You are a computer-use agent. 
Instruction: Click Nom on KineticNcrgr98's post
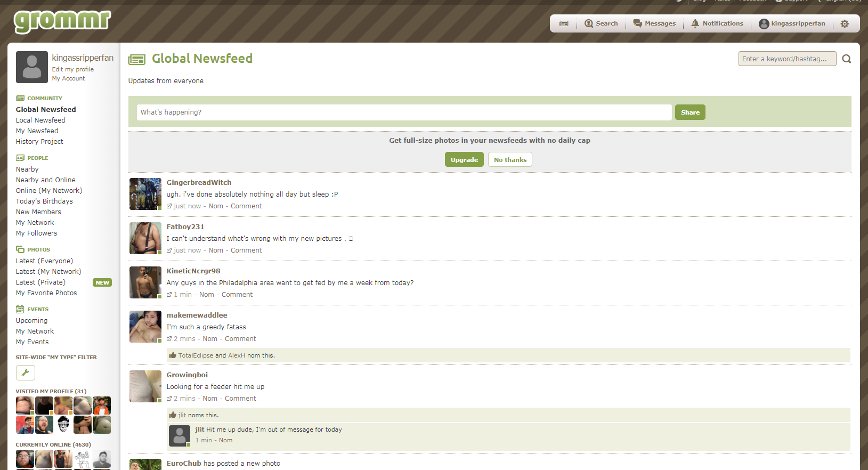pyautogui.click(x=207, y=295)
